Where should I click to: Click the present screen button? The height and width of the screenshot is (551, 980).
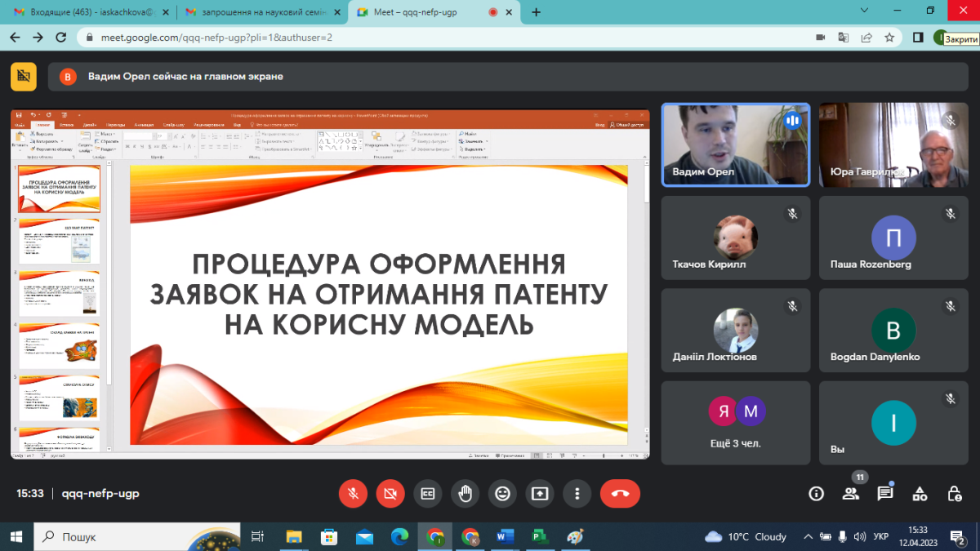[540, 493]
